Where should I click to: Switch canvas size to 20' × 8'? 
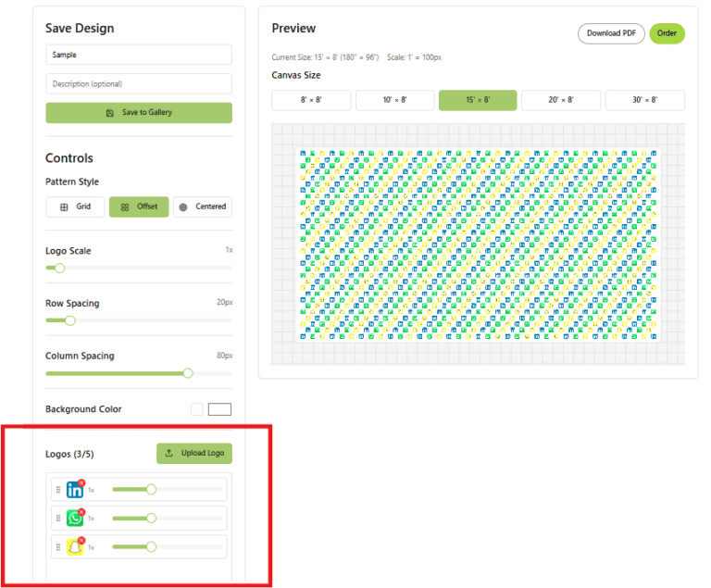coord(561,100)
